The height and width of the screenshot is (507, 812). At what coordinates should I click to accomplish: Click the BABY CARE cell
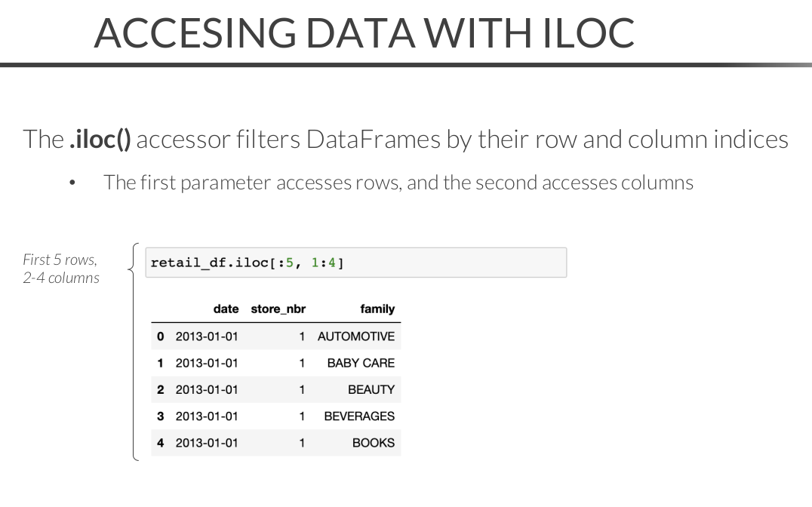[360, 363]
